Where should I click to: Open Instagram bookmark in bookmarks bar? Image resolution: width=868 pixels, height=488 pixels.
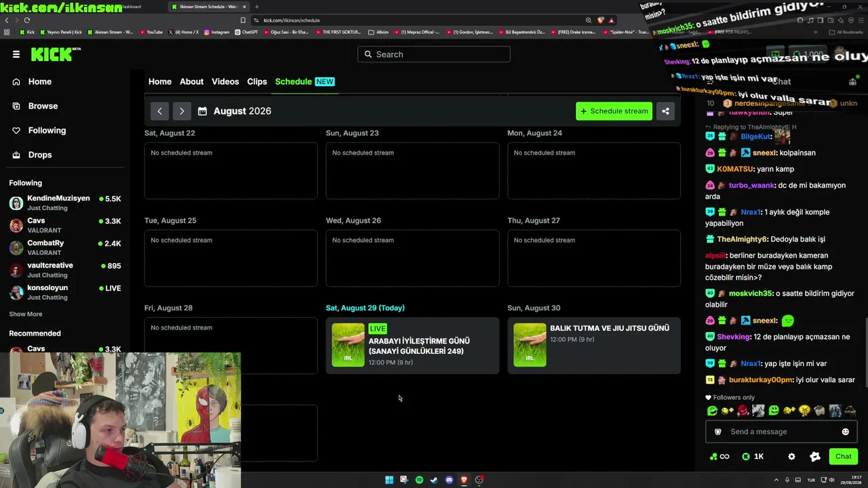click(216, 32)
